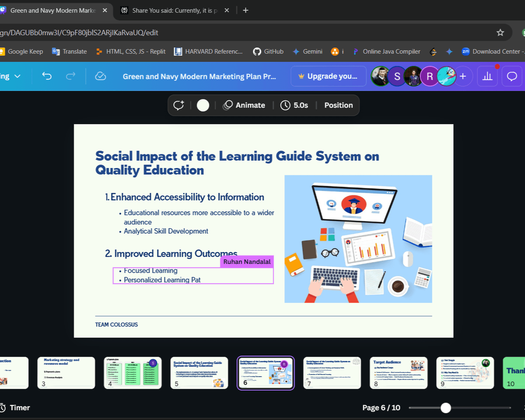Screen dimensions: 525x420
Task: Add collaborator with the plus button
Action: pos(463,76)
